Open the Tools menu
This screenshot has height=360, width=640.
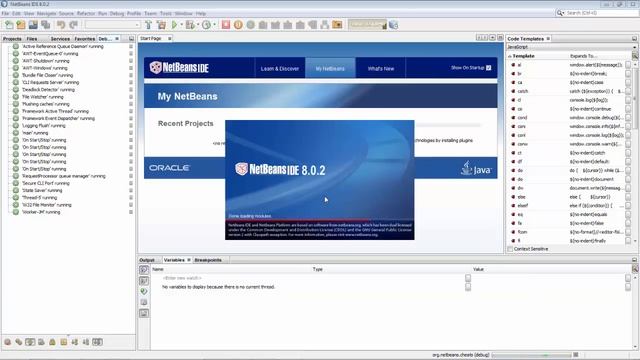(x=166, y=13)
